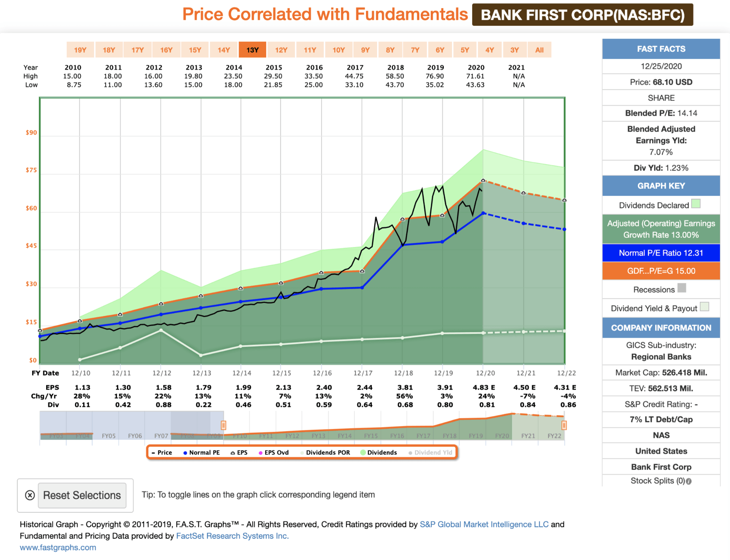Click 7% LT Debt/Cap text
Viewport: 730px width, 560px height.
coord(661,420)
